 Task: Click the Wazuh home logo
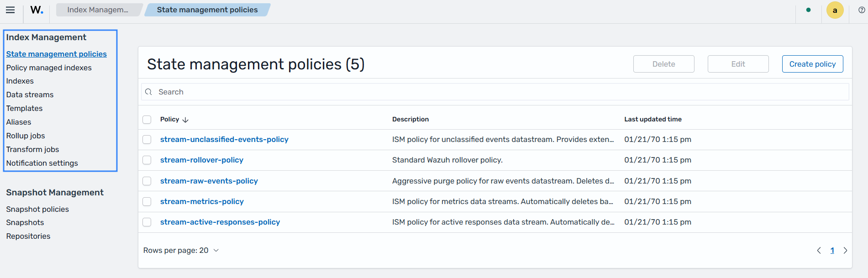pos(37,10)
